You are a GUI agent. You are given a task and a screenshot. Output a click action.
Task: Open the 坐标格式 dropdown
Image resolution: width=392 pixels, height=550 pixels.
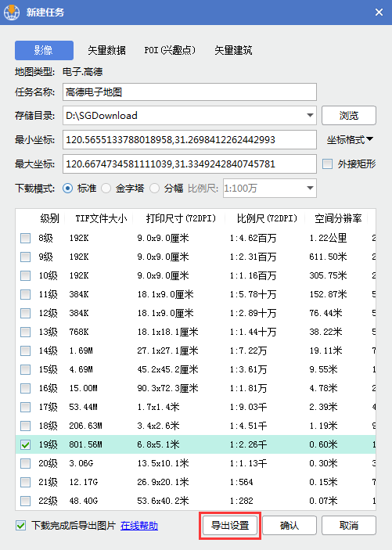tap(350, 139)
